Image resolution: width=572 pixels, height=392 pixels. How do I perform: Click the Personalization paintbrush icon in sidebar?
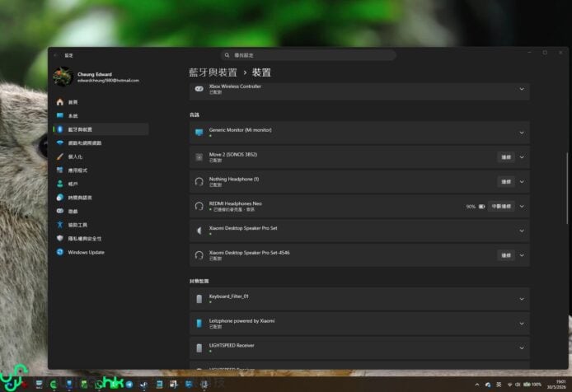coord(60,156)
